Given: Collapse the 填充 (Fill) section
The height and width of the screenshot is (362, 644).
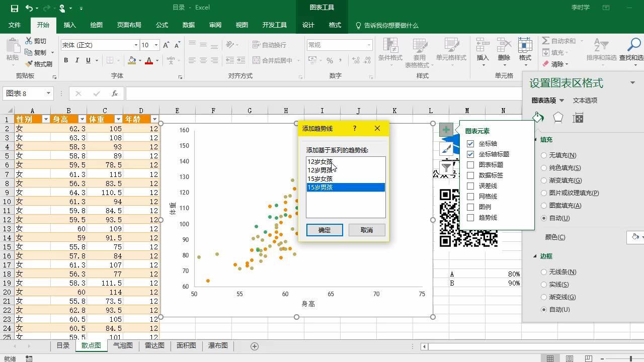Looking at the screenshot, I should pyautogui.click(x=535, y=140).
